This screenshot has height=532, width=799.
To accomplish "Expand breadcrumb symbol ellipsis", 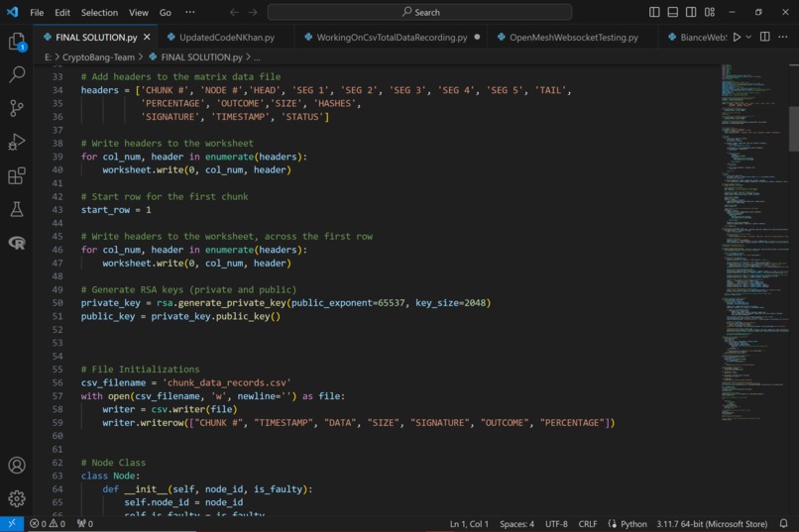I will coord(257,57).
